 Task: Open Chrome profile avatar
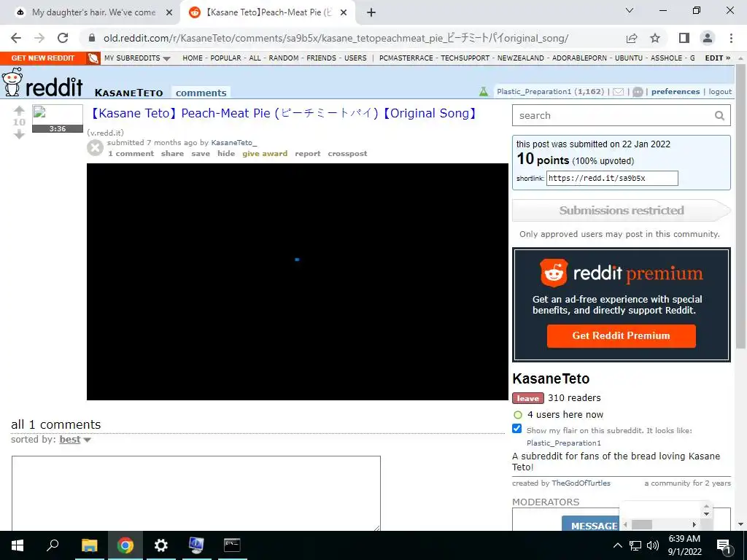(708, 38)
